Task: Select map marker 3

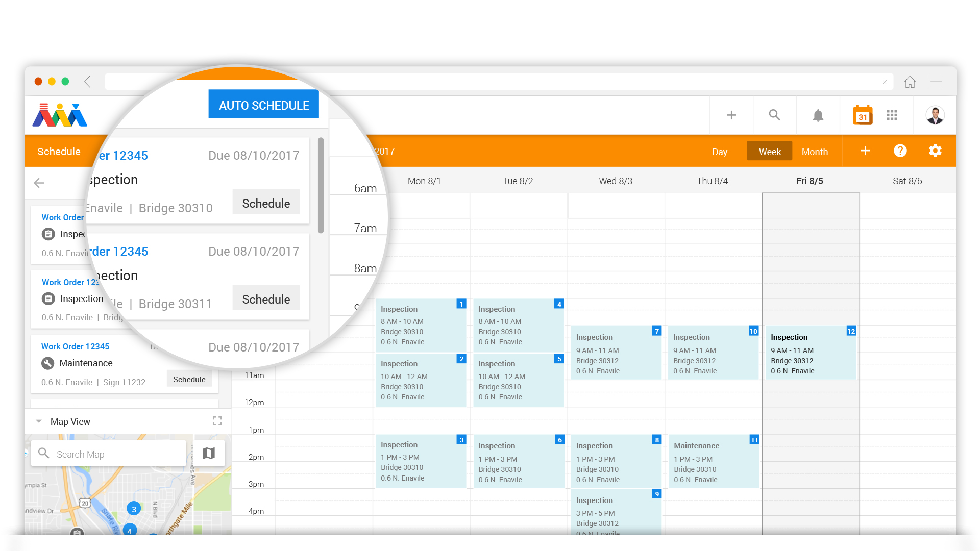Action: (134, 509)
